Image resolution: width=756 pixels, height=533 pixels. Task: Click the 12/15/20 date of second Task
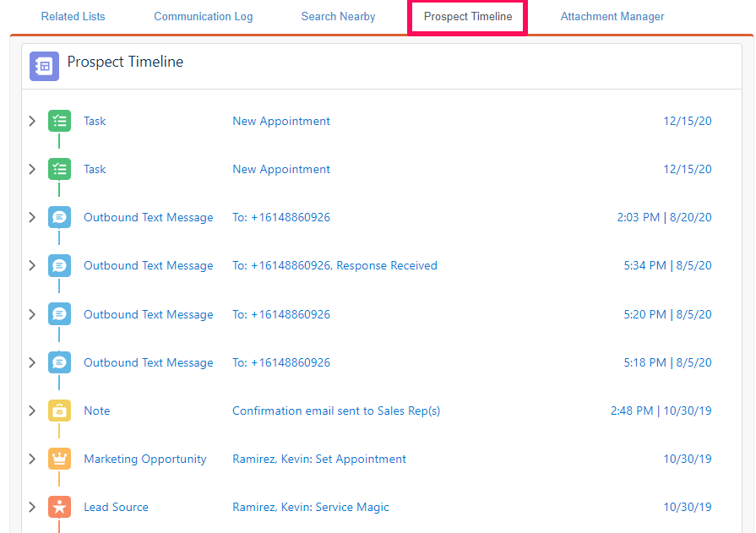[688, 169]
